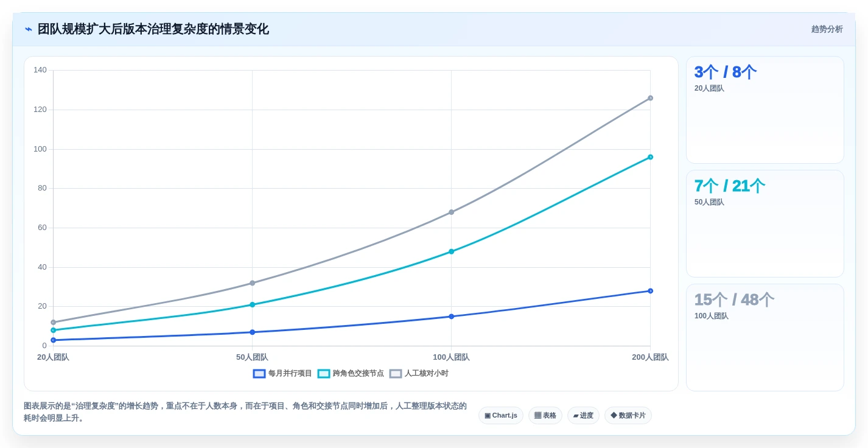Viewport: 868px width, 448px height.
Task: Select the 表格 tag
Action: (x=545, y=416)
